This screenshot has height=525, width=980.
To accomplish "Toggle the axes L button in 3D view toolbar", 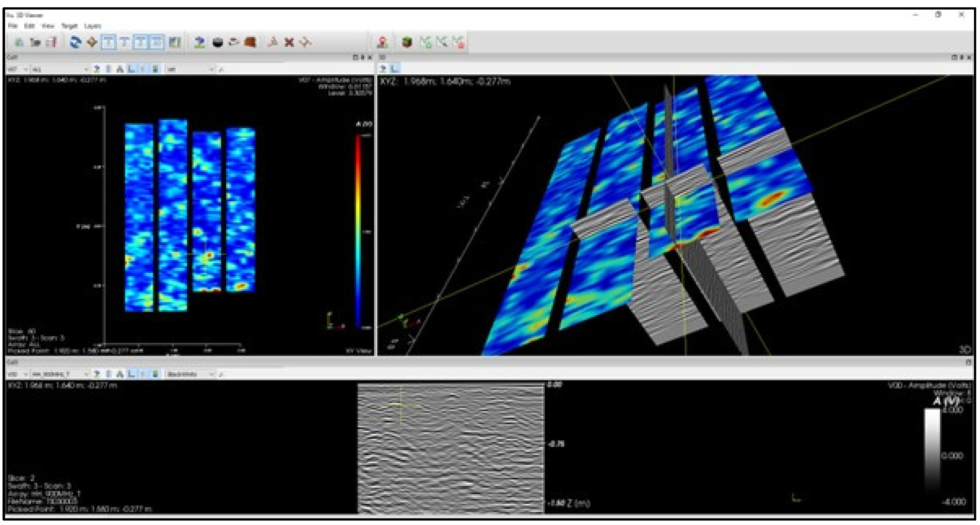I will point(395,69).
